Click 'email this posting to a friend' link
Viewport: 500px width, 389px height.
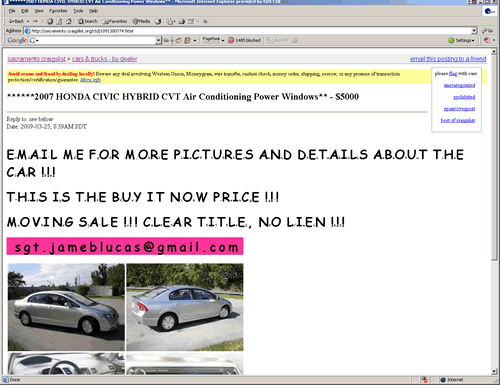click(448, 59)
